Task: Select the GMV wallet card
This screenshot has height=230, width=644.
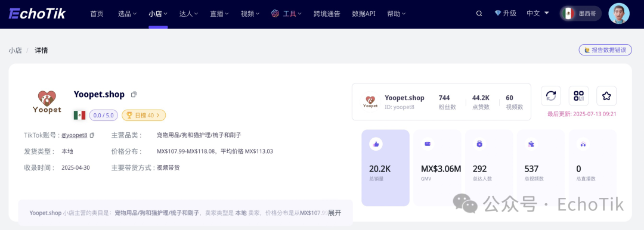Action: point(438,167)
